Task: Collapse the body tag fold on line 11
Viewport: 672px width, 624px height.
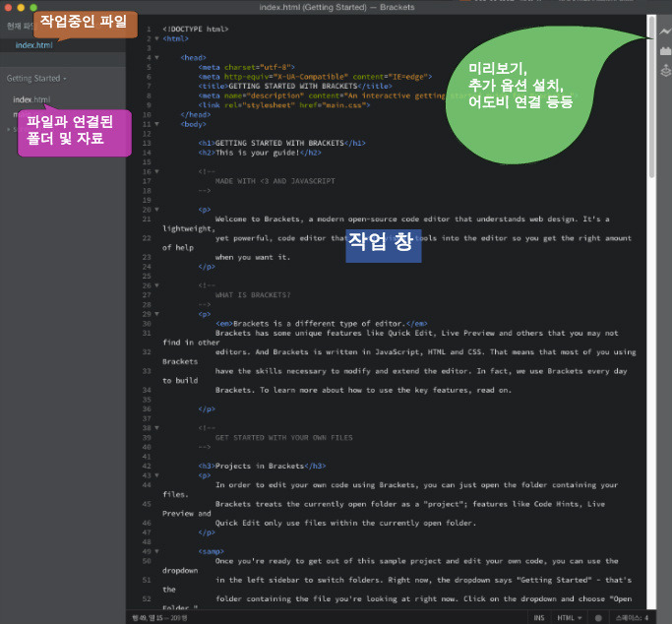Action: [x=156, y=124]
